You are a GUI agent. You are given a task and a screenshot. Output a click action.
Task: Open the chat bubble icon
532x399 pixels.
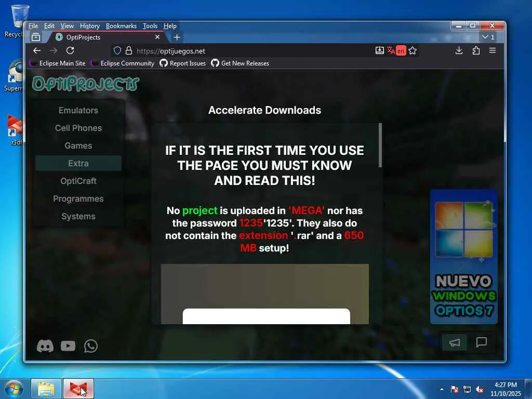click(x=482, y=342)
